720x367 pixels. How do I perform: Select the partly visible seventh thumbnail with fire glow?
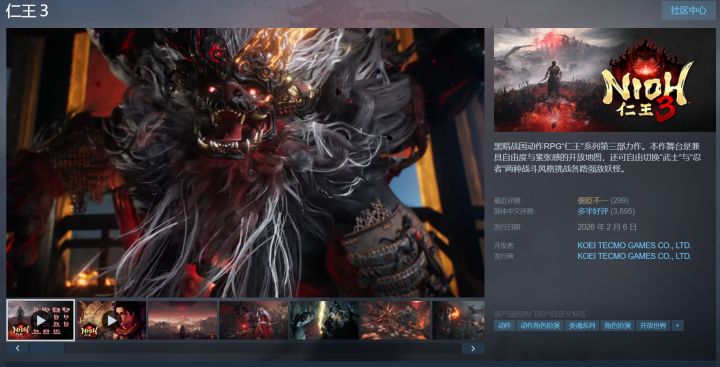click(459, 320)
